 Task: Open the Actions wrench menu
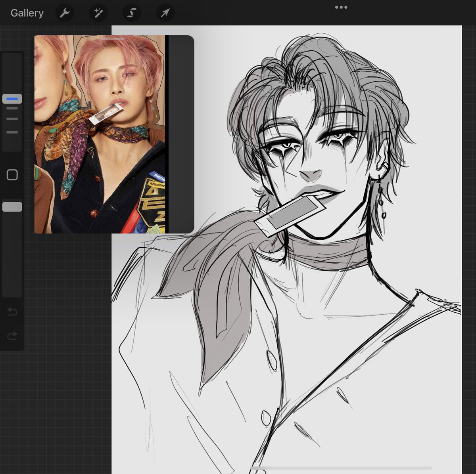[65, 13]
